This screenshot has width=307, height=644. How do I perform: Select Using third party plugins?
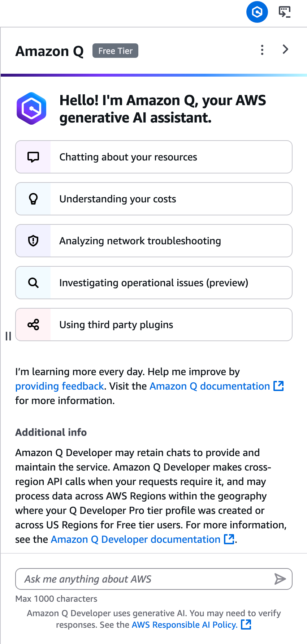154,325
